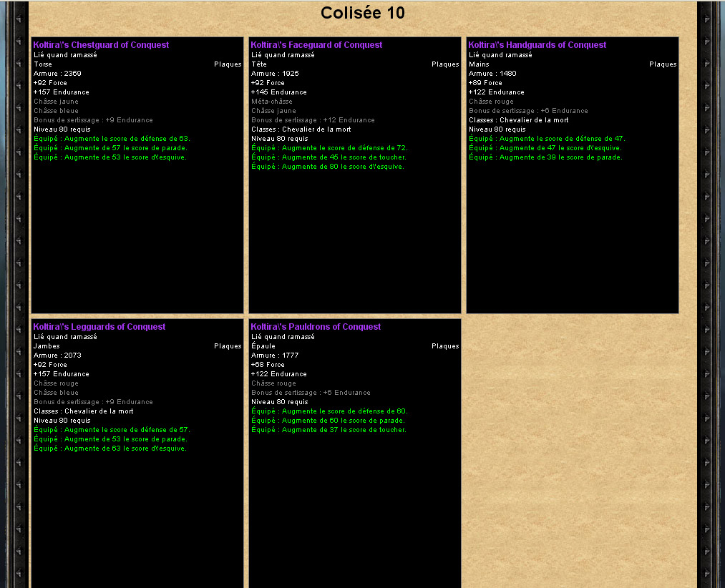The width and height of the screenshot is (725, 588).
Task: Select the 'Armure : 1925' line
Action: [275, 74]
